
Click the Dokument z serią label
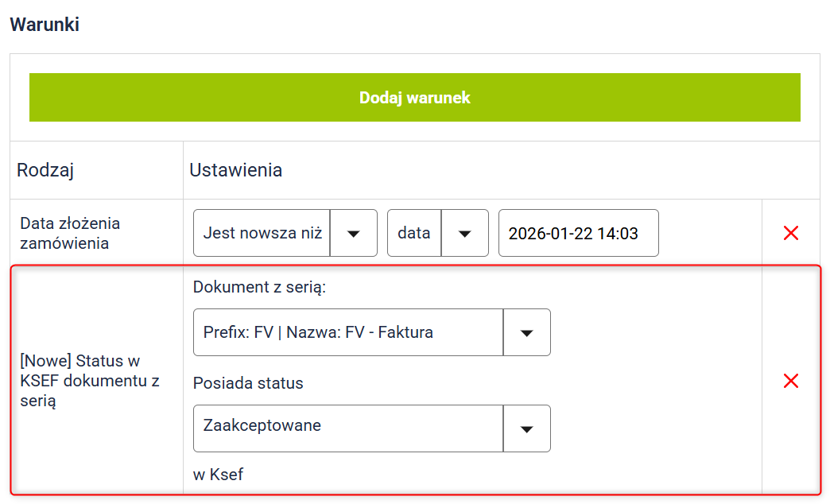click(x=259, y=287)
